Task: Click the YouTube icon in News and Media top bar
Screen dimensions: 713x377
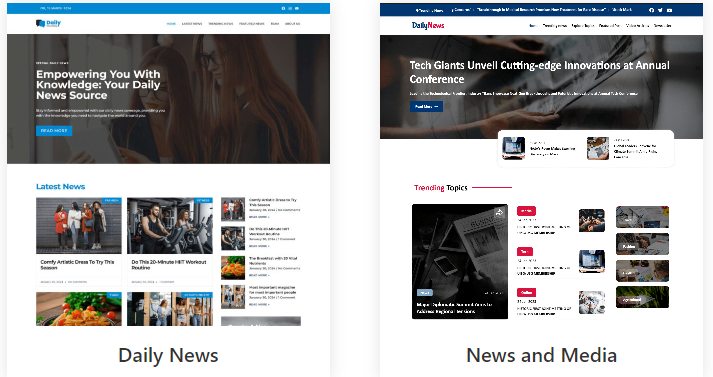Action: tap(669, 10)
